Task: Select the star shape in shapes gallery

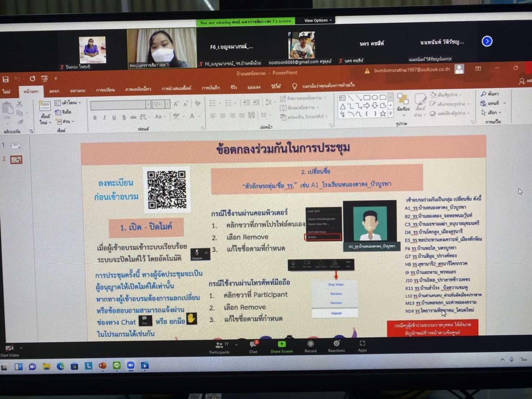Action: [x=383, y=114]
